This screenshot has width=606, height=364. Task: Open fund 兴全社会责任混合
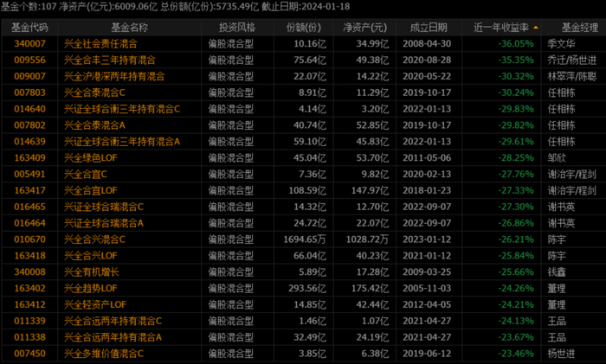point(100,43)
